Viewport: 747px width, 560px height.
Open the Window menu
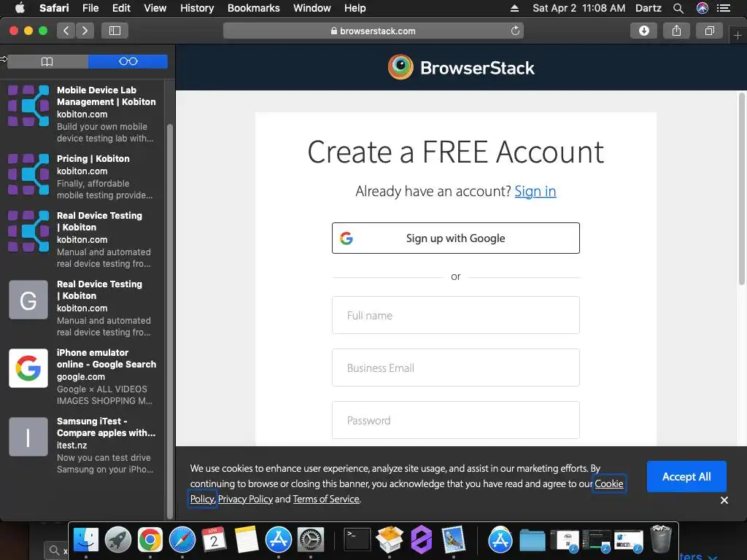coord(311,8)
